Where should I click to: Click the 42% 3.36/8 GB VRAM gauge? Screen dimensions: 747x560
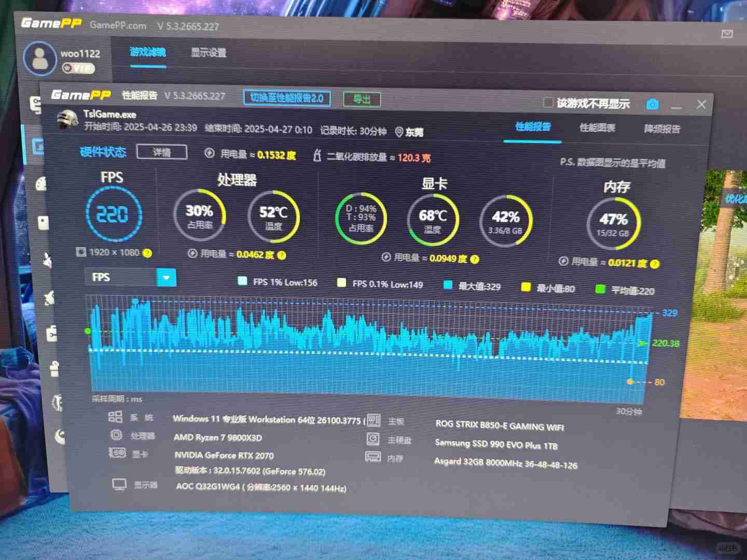[x=506, y=222]
